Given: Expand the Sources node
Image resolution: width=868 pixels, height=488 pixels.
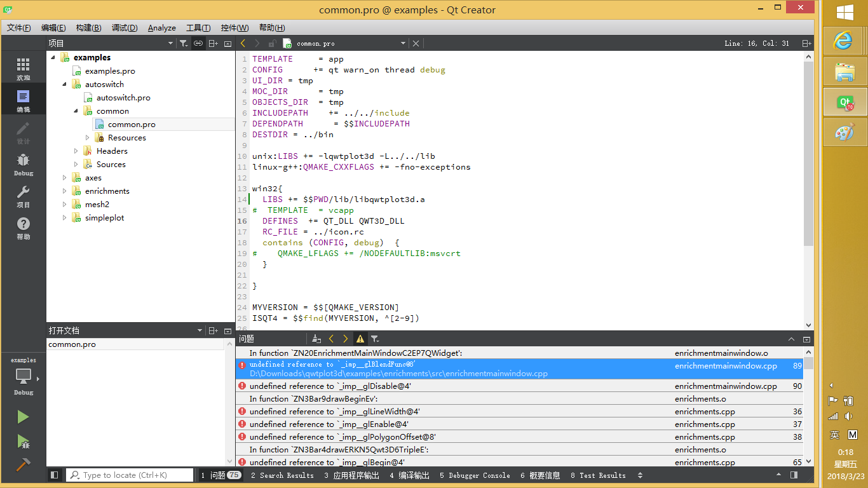Looking at the screenshot, I should click(x=76, y=164).
